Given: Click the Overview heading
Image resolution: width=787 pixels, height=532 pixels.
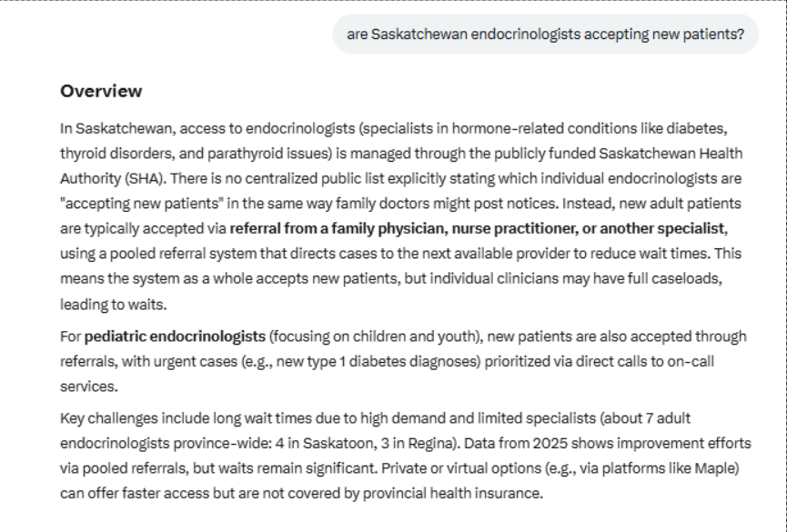Looking at the screenshot, I should point(101,91).
